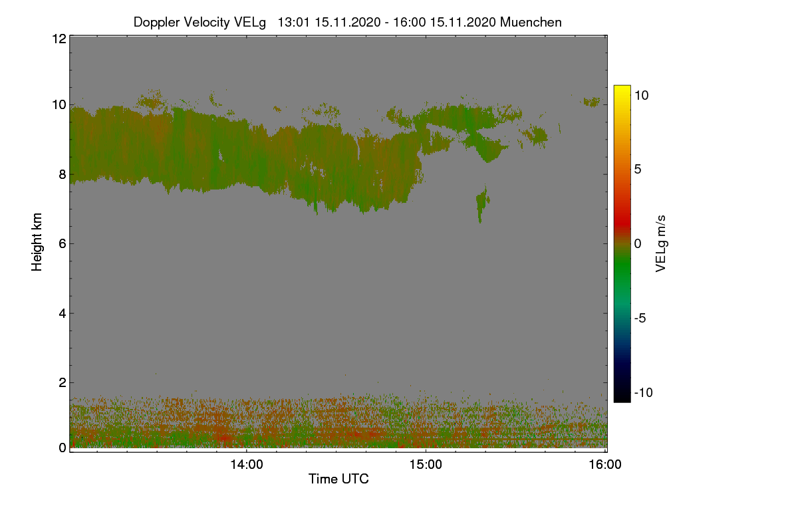This screenshot has width=798, height=532.
Task: Click the height axis label '12'
Action: pyautogui.click(x=59, y=39)
